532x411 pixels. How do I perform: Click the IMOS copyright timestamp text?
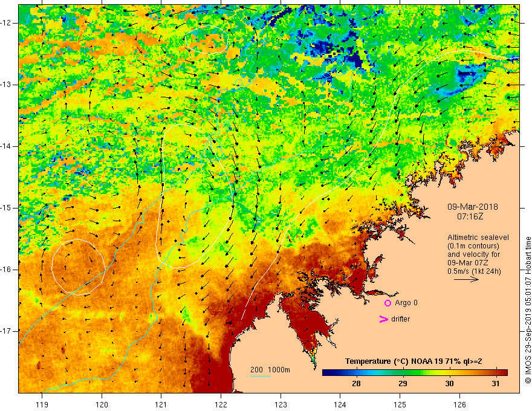(528, 309)
